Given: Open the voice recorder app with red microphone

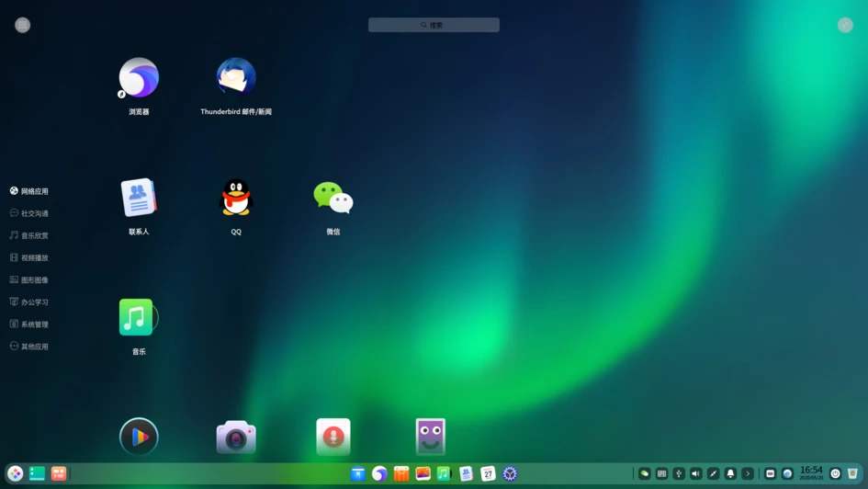Looking at the screenshot, I should coord(333,437).
